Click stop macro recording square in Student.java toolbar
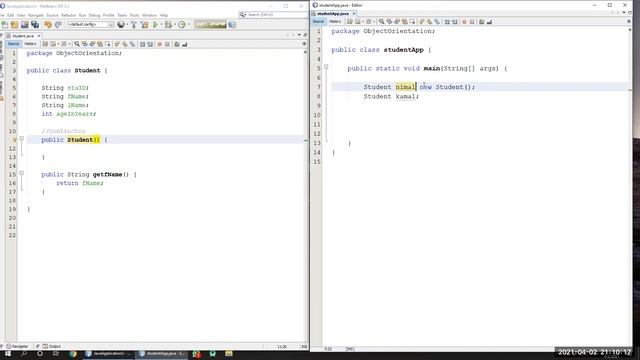 click(167, 44)
